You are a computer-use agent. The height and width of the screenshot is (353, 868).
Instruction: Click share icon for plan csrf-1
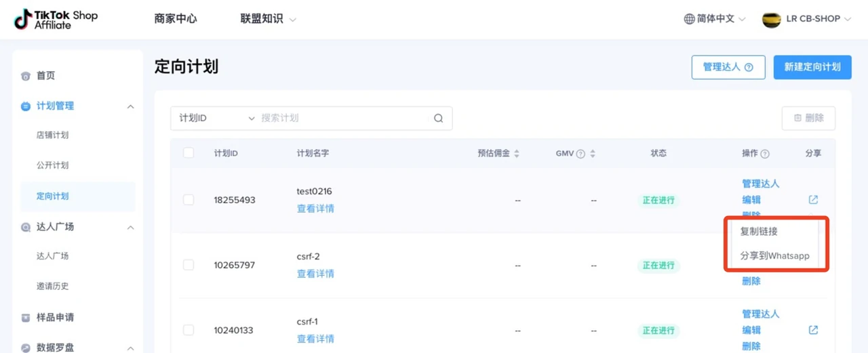pyautogui.click(x=813, y=330)
